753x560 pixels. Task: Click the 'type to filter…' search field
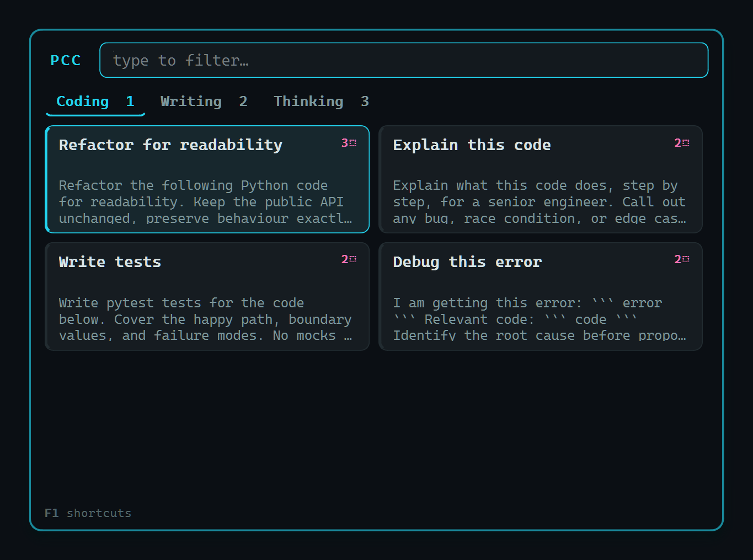pyautogui.click(x=404, y=60)
